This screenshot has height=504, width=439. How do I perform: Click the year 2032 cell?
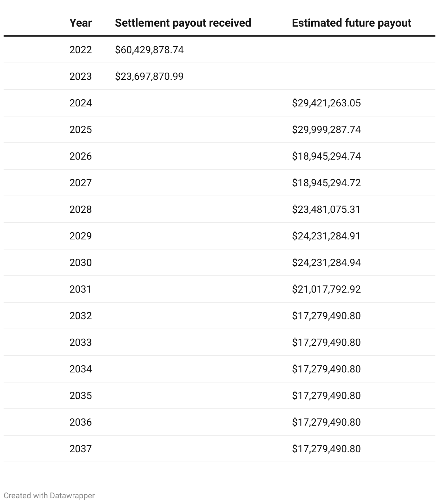[x=81, y=316]
